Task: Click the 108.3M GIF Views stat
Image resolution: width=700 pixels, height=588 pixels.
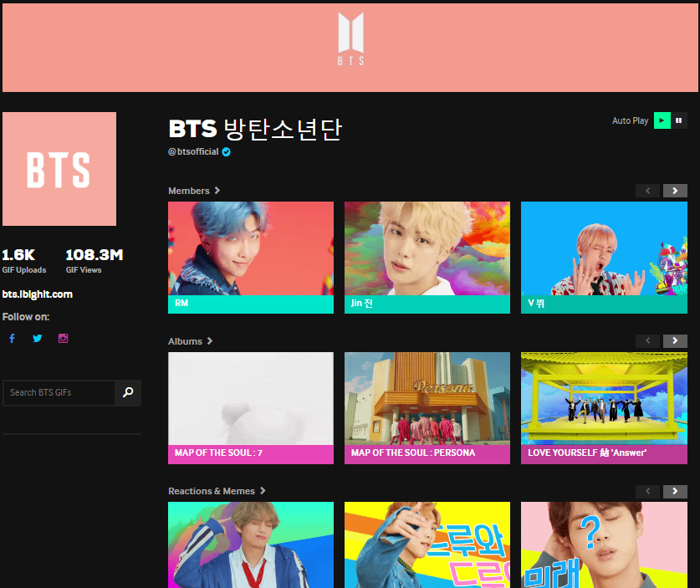Action: 95,261
